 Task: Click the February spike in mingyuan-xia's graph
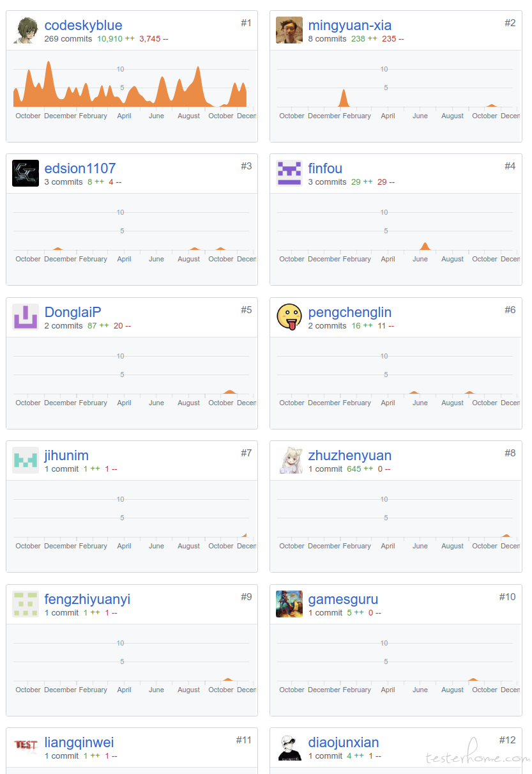[344, 98]
